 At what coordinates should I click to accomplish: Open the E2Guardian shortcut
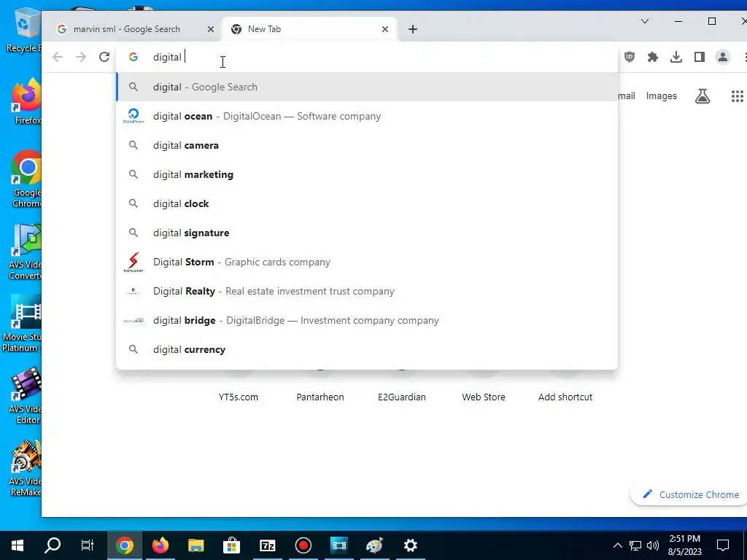pyautogui.click(x=402, y=397)
